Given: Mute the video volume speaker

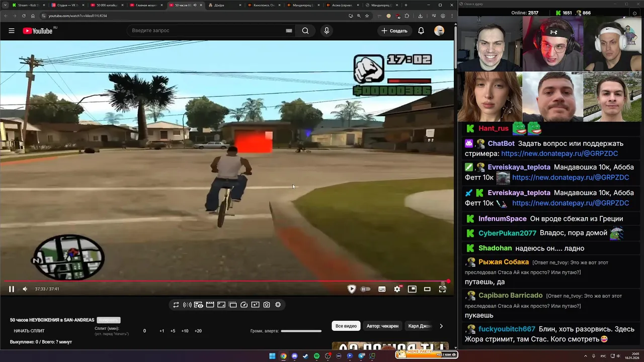Looking at the screenshot, I should [x=25, y=289].
